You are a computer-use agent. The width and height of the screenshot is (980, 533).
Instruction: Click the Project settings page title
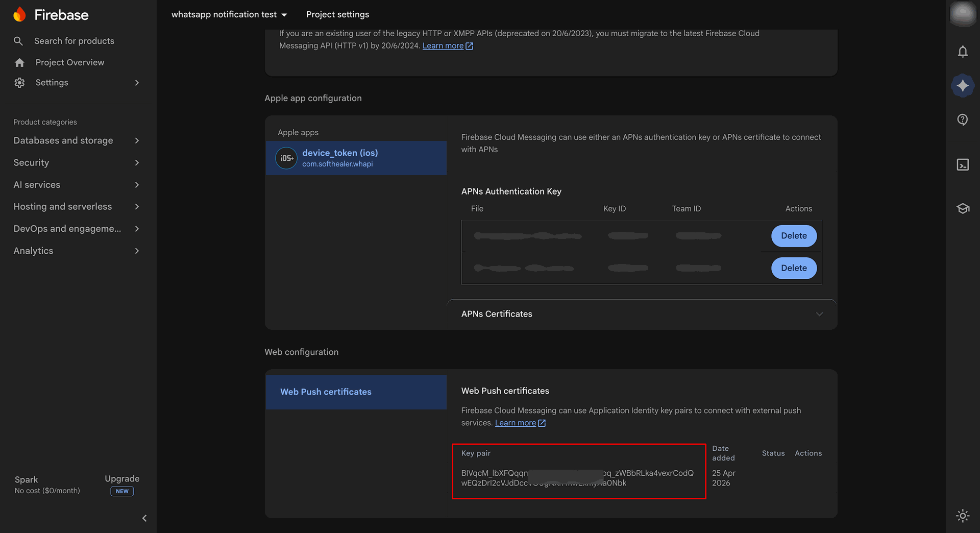[x=337, y=14]
